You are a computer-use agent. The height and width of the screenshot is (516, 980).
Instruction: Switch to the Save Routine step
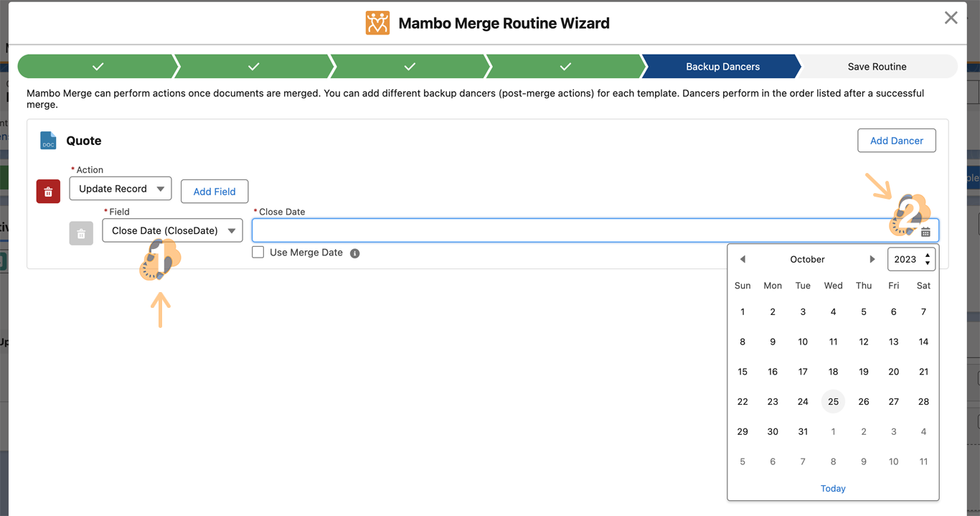tap(877, 67)
